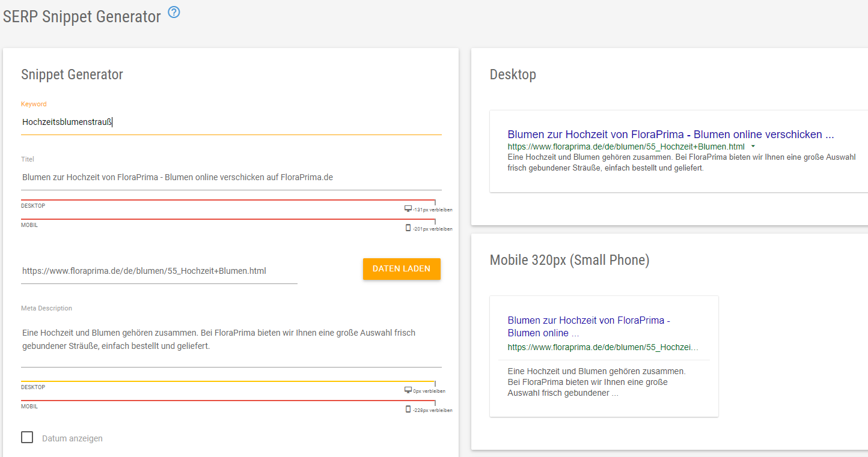
Task: Click the red DESKTOP title length bar
Action: point(228,201)
